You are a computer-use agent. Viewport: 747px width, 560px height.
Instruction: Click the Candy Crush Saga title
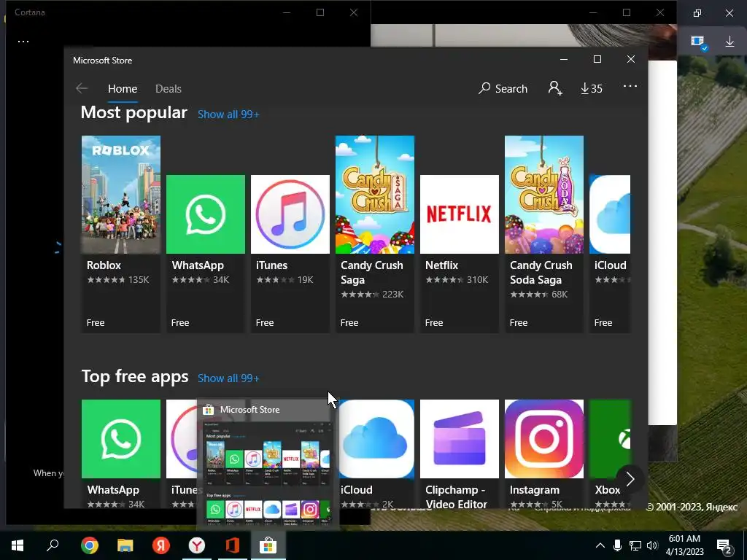coord(371,273)
